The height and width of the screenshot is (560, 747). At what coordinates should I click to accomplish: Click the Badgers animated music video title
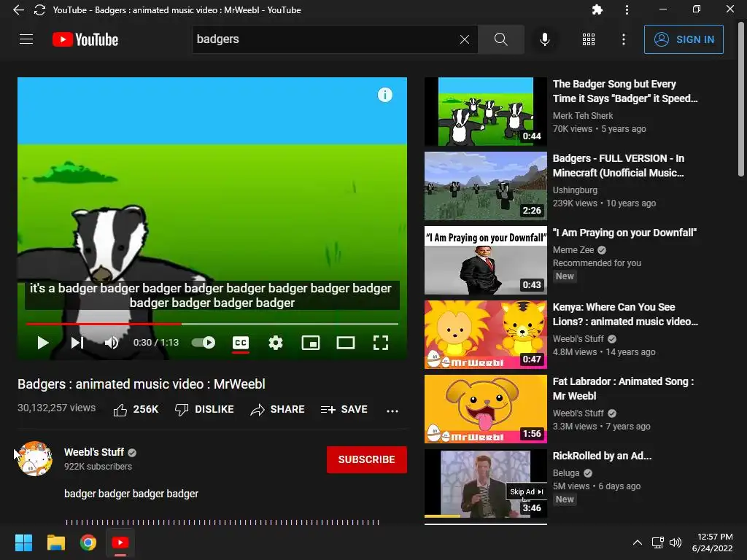141,384
